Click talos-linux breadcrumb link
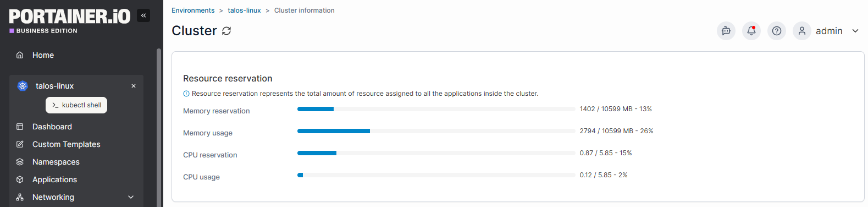The height and width of the screenshot is (207, 868). [x=245, y=10]
